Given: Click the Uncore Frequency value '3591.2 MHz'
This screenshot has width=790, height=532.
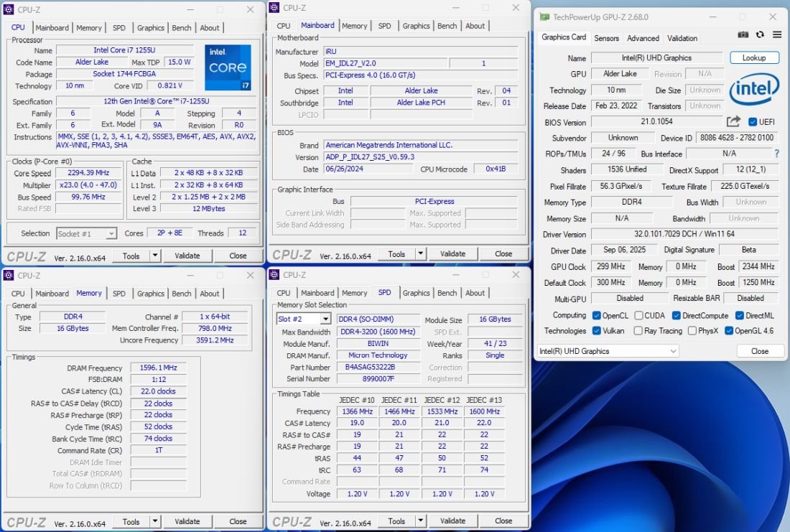Looking at the screenshot, I should pos(215,340).
